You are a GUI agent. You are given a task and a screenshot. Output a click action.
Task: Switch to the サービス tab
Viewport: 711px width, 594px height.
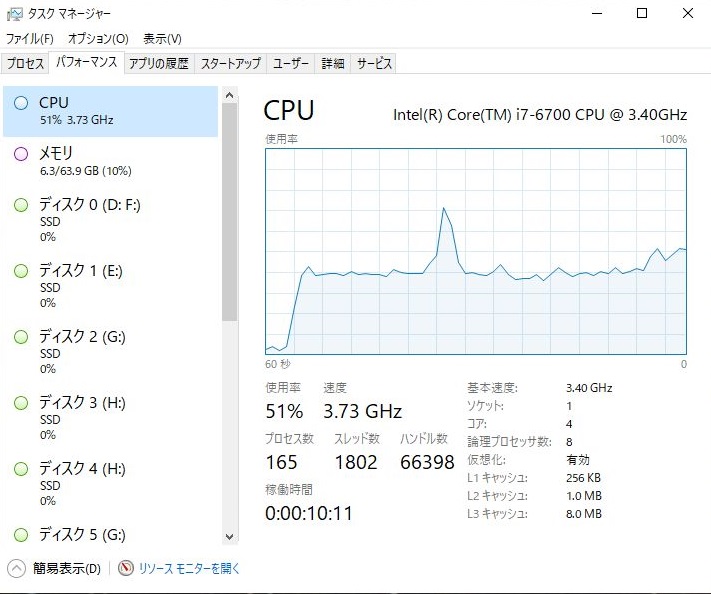(374, 63)
